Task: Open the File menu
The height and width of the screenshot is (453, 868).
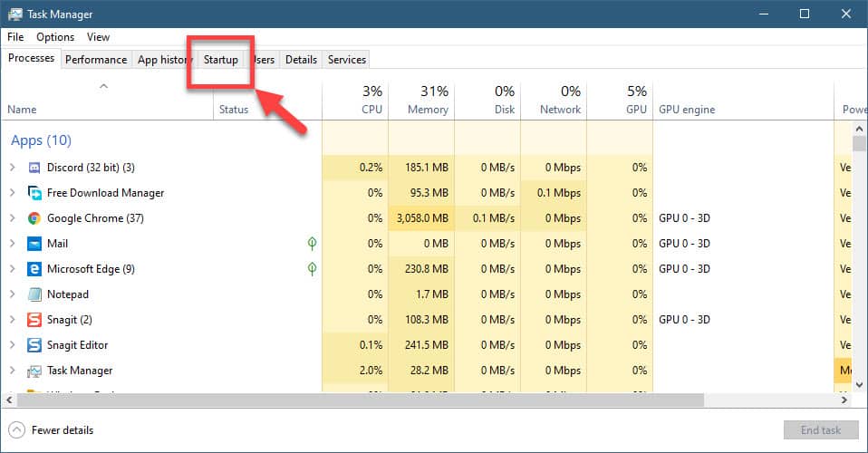Action: [15, 37]
